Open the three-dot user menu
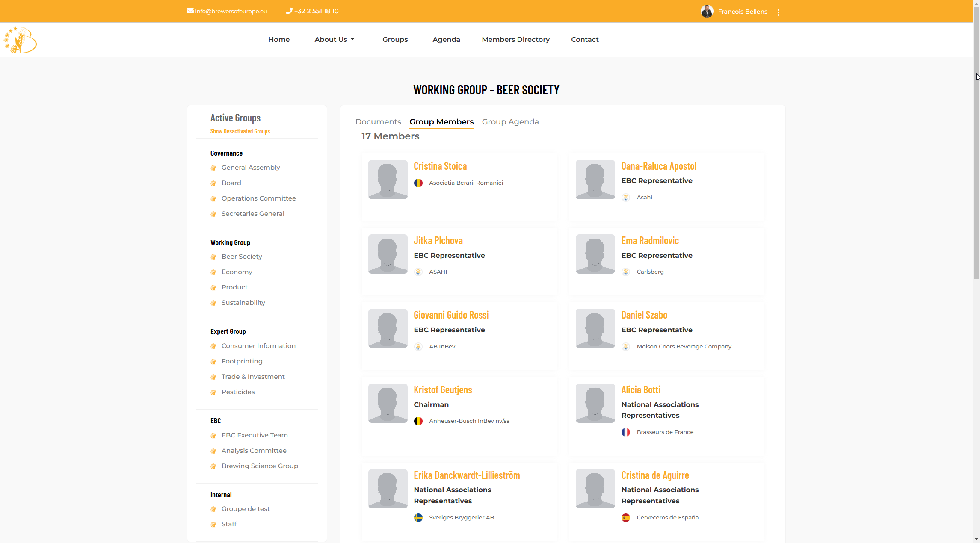980x543 pixels. point(778,12)
